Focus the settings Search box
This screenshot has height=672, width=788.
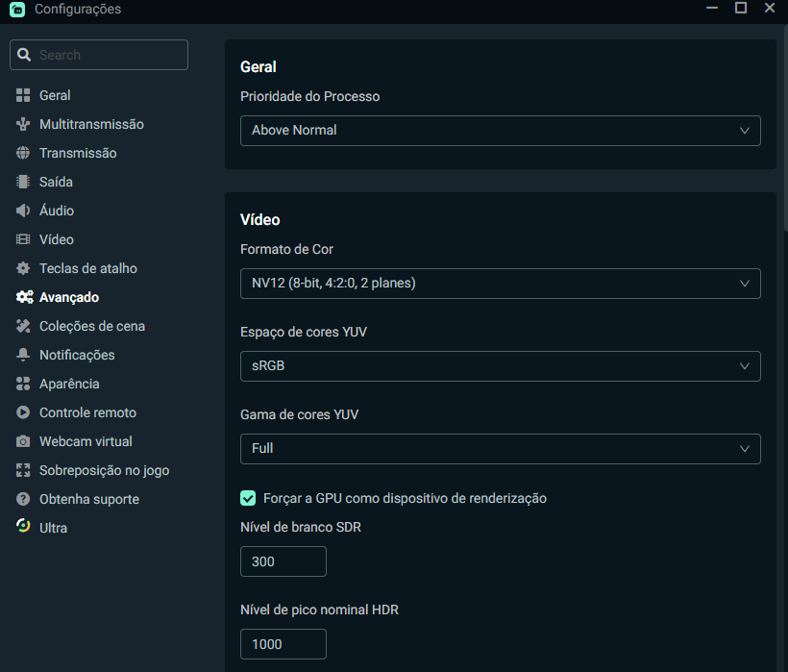(x=99, y=55)
